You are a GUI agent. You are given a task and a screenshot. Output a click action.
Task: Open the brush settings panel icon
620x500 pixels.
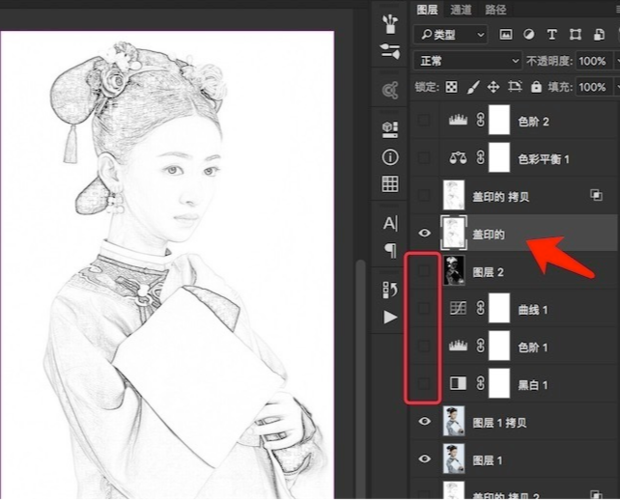coord(390,51)
